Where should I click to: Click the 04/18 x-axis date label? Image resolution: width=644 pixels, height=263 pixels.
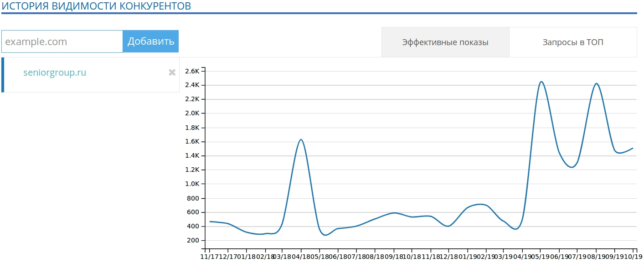click(301, 257)
